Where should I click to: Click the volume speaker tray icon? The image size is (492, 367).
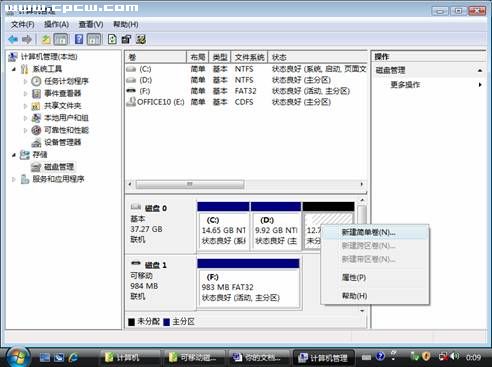pos(456,357)
